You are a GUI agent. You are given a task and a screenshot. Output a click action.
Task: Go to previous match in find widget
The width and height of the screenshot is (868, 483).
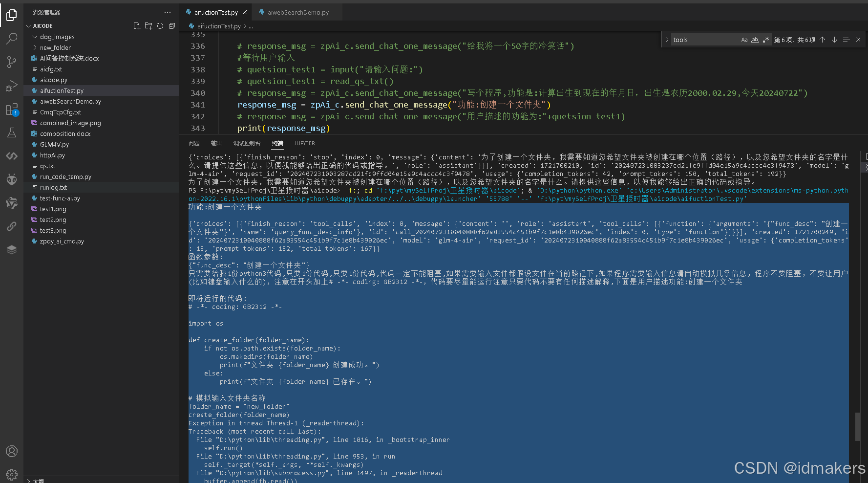click(823, 40)
